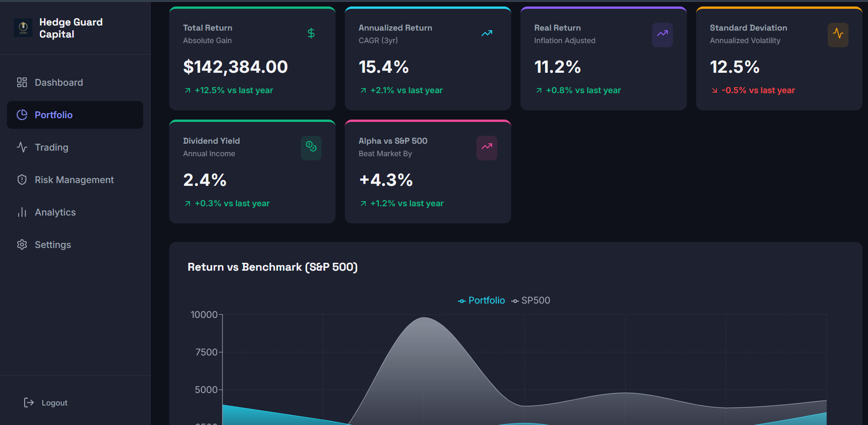This screenshot has height=425, width=868.
Task: Click the +4.3% alpha value
Action: coord(386,180)
